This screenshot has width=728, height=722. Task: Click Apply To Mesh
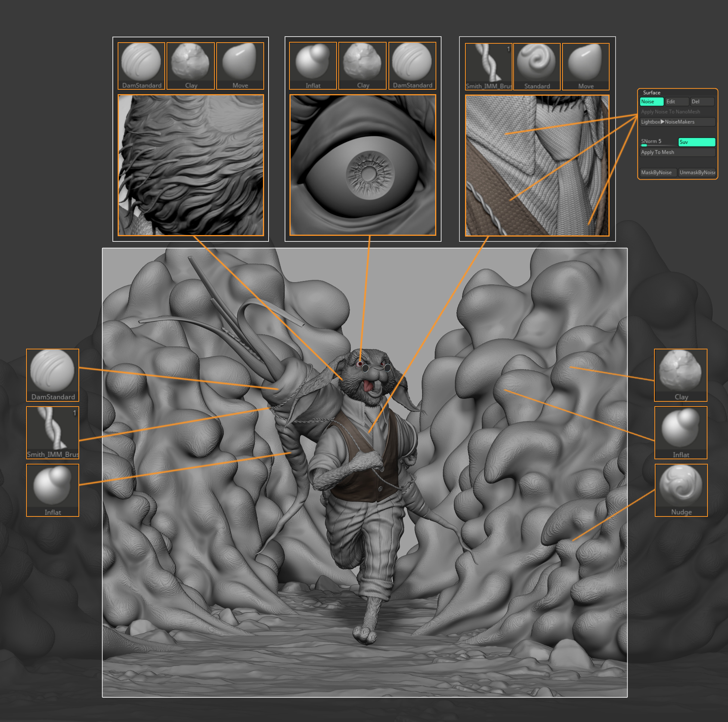pyautogui.click(x=677, y=152)
